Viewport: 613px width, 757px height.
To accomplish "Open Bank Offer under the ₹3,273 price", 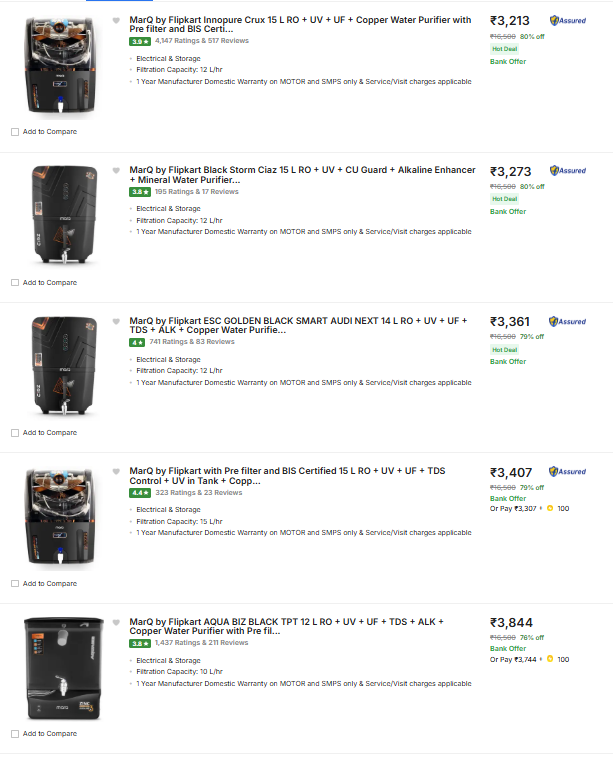I will tap(507, 211).
